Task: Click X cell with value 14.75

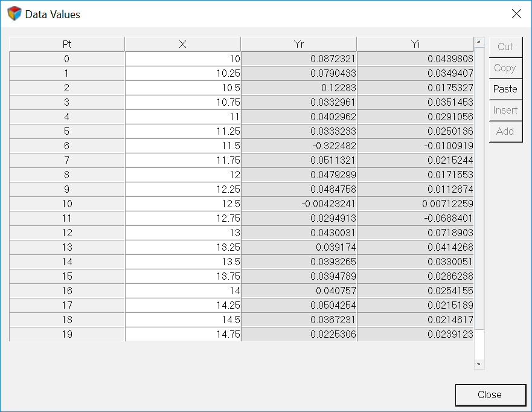Action: pyautogui.click(x=183, y=334)
